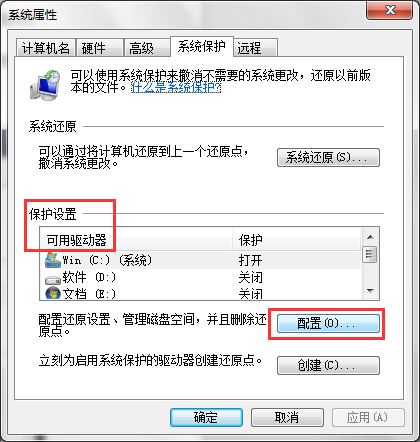Image resolution: width=420 pixels, height=442 pixels.
Task: Click the System Protection computer shield icon
Action: tap(45, 85)
